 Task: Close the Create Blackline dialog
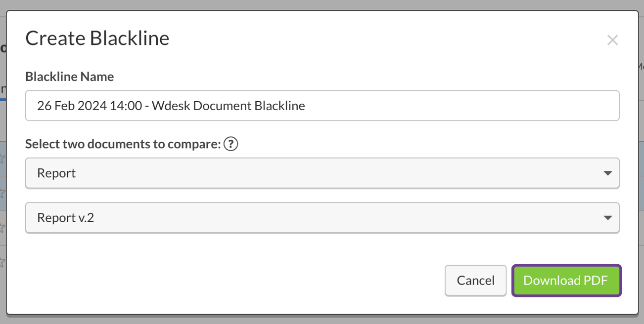pos(612,40)
